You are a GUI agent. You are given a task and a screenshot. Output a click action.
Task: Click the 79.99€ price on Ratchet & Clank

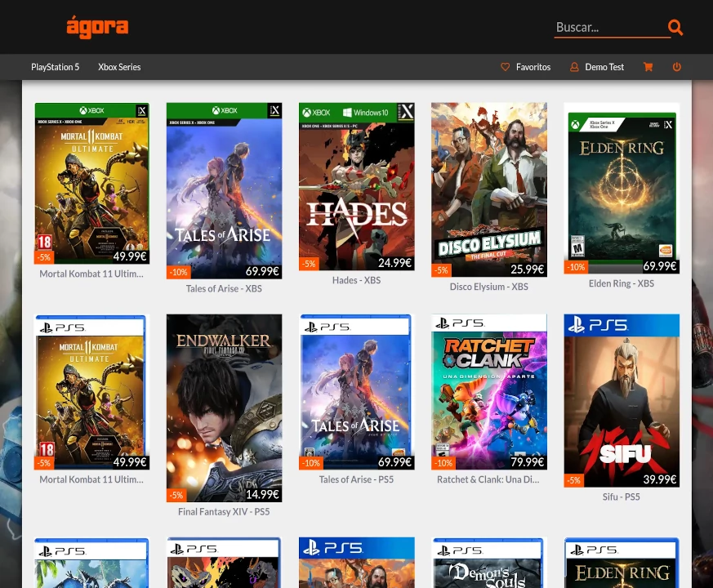pos(528,462)
